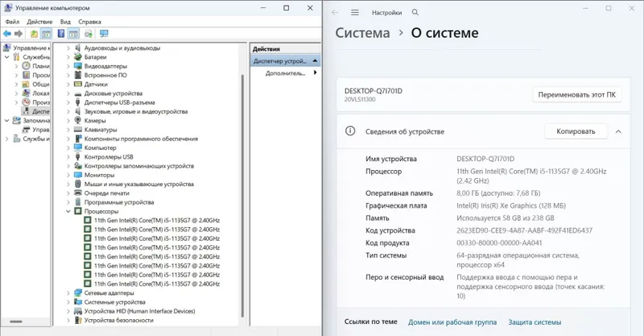This screenshot has height=336, width=644.
Task: Expand the Контроллеры USB node
Action: pyautogui.click(x=68, y=156)
